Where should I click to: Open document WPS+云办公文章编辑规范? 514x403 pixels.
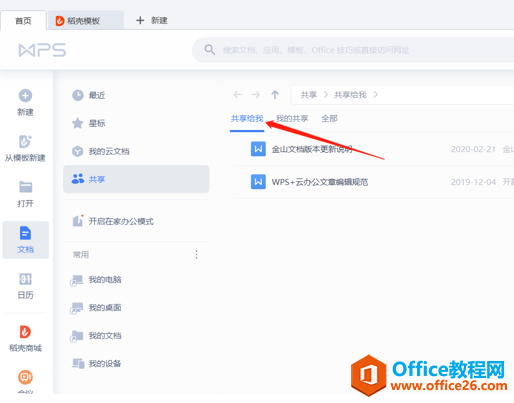click(x=320, y=182)
